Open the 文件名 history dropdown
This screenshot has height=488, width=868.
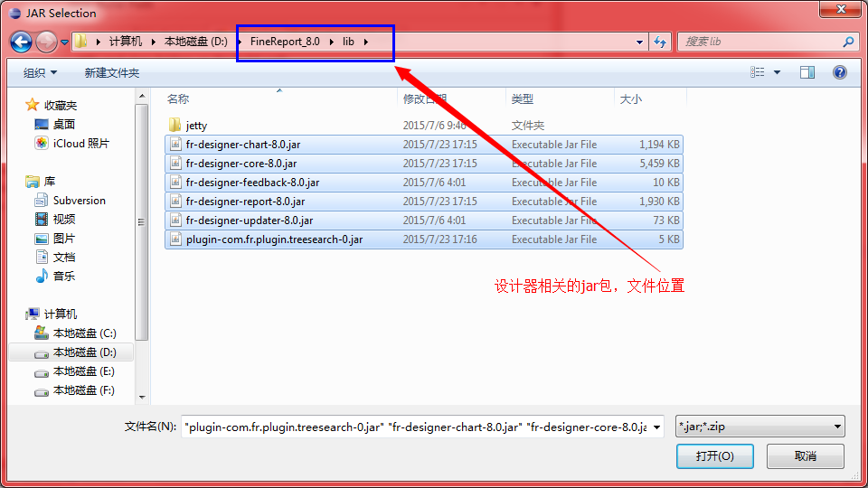(657, 427)
